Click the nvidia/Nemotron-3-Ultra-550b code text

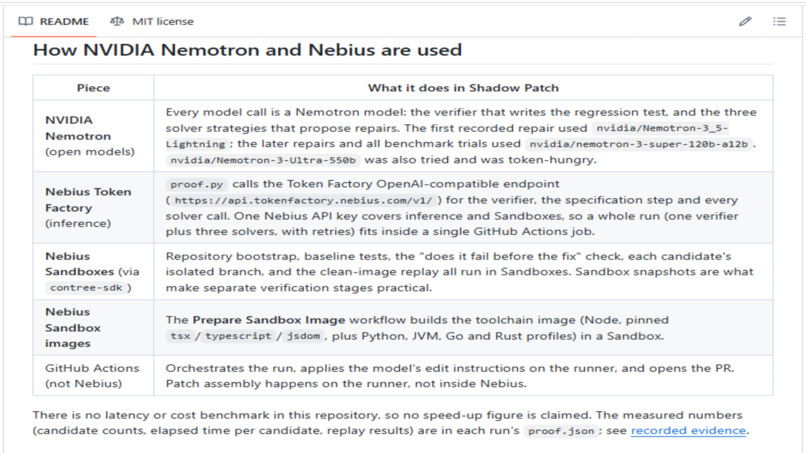[263, 160]
